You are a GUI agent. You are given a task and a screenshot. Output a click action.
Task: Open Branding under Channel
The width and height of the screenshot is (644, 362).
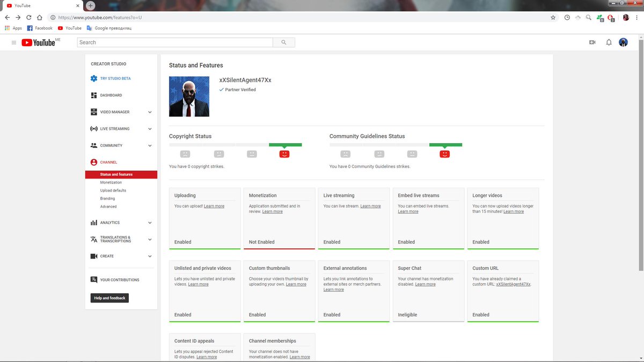107,198
